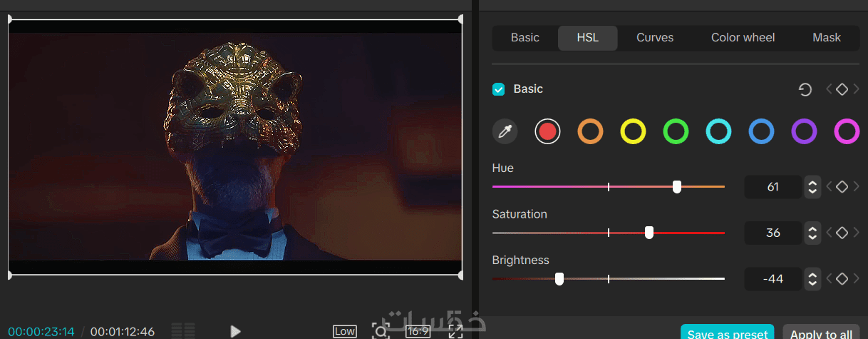Toggle the Basic checkbox

(499, 89)
